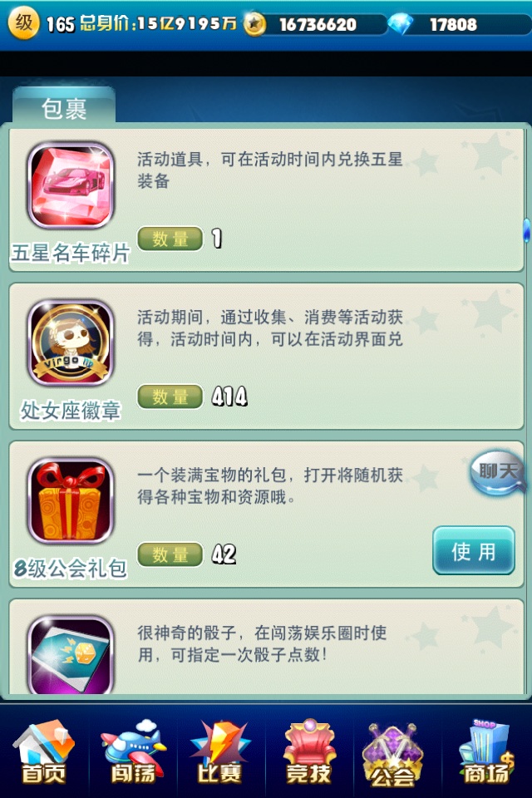This screenshot has width=532, height=798.
Task: Open the 聊天 chat bubble
Action: point(497,472)
